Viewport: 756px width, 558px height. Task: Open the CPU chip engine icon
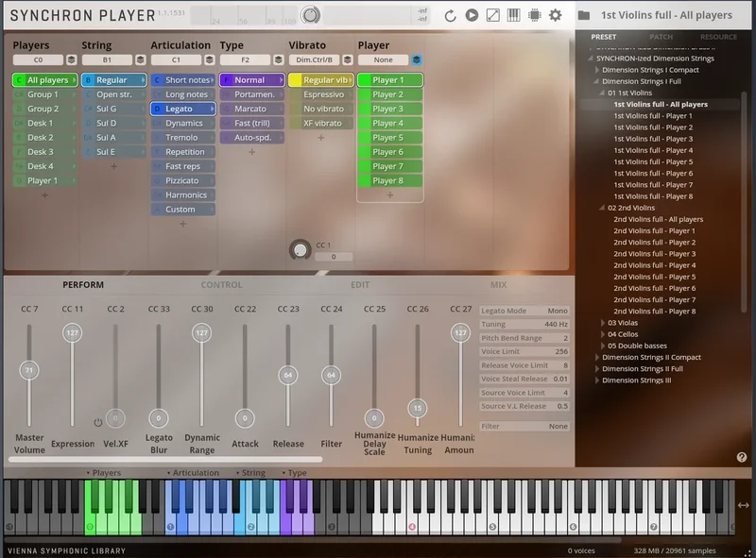[534, 15]
